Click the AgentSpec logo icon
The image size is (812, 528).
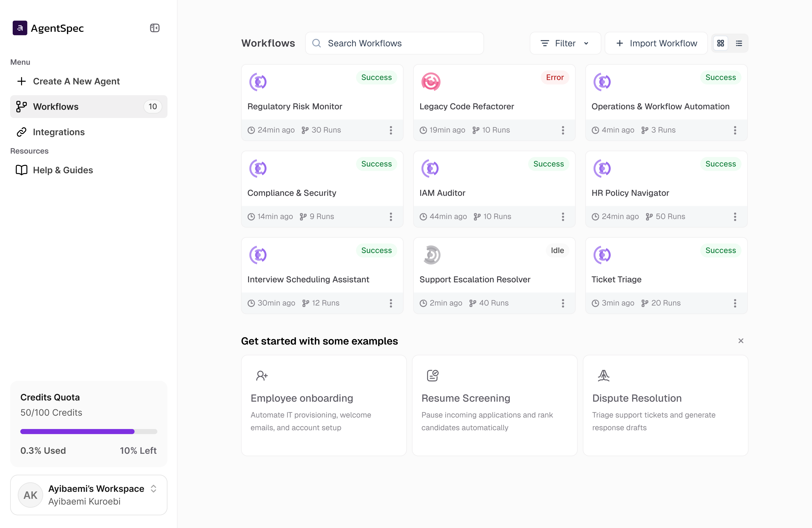point(20,28)
